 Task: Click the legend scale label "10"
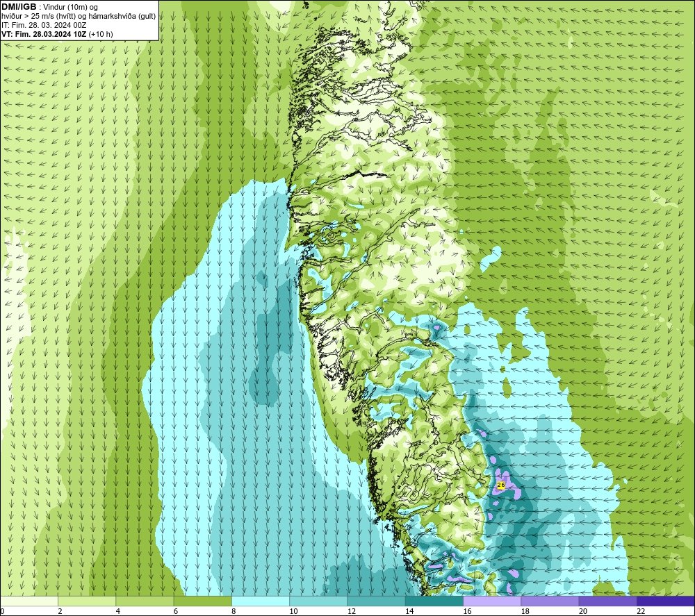coord(293,612)
